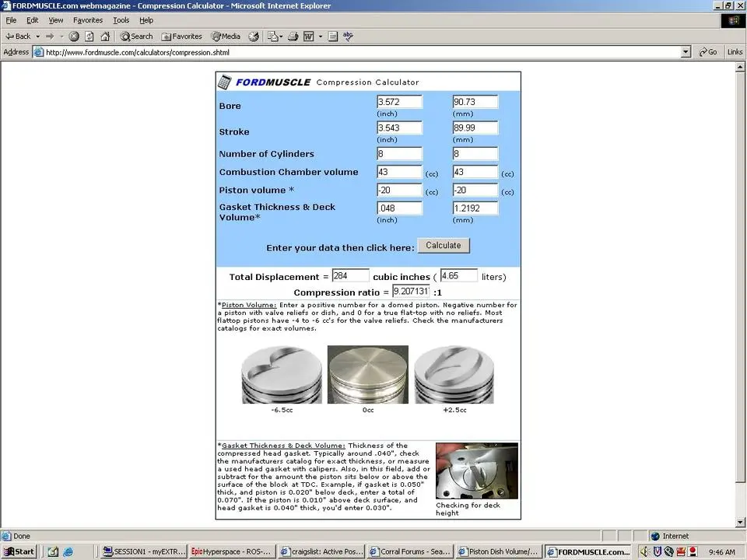Open the Tools menu

(121, 20)
